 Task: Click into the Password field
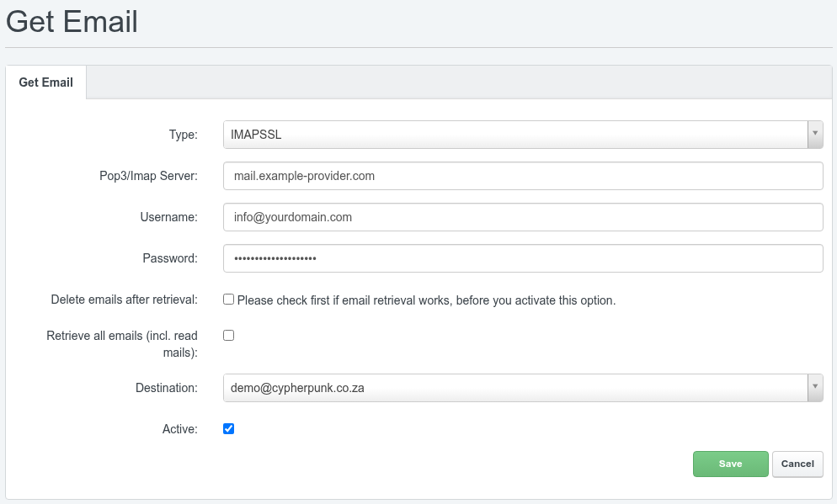tap(523, 258)
